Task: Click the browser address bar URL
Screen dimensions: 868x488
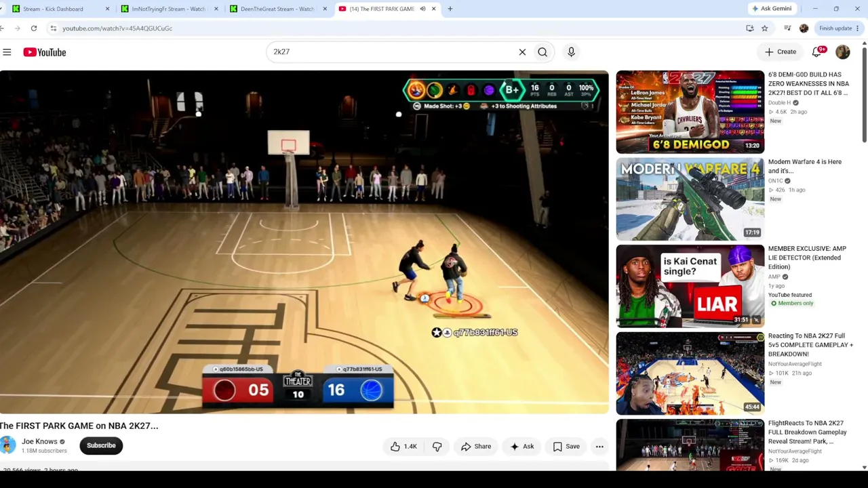Action: click(117, 28)
